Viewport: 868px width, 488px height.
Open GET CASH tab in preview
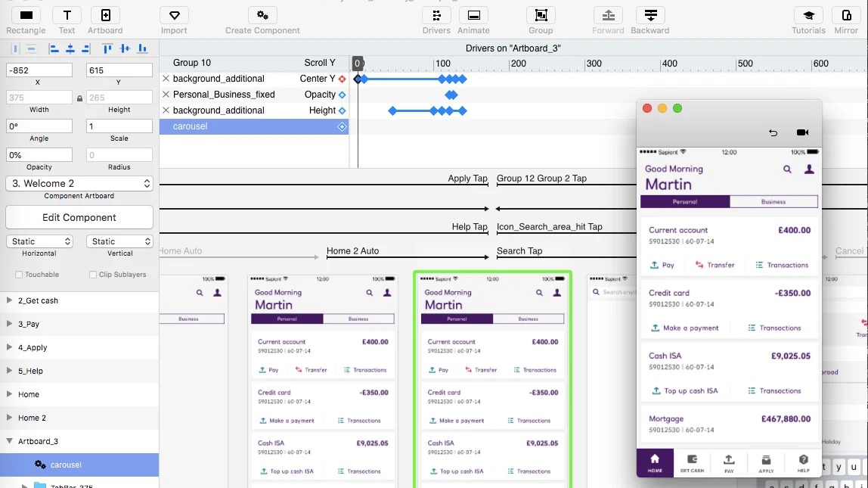point(692,462)
